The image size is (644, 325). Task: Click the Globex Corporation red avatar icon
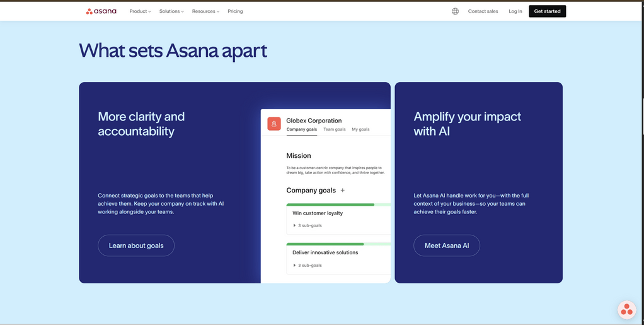click(274, 124)
